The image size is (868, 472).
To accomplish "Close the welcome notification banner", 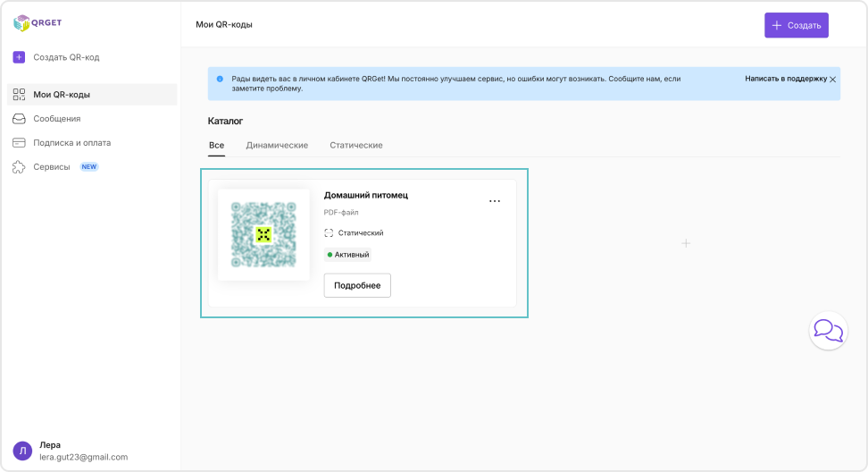I will pos(833,80).
